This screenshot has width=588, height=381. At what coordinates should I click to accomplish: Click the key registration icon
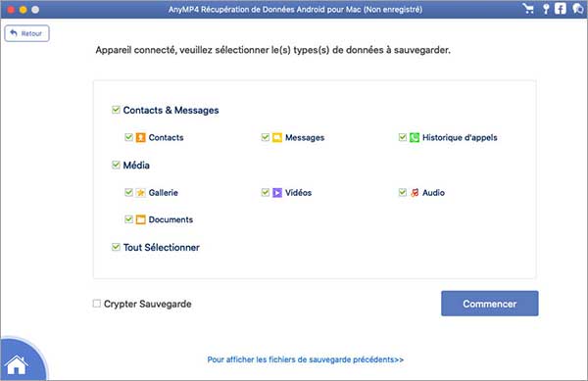[x=546, y=9]
